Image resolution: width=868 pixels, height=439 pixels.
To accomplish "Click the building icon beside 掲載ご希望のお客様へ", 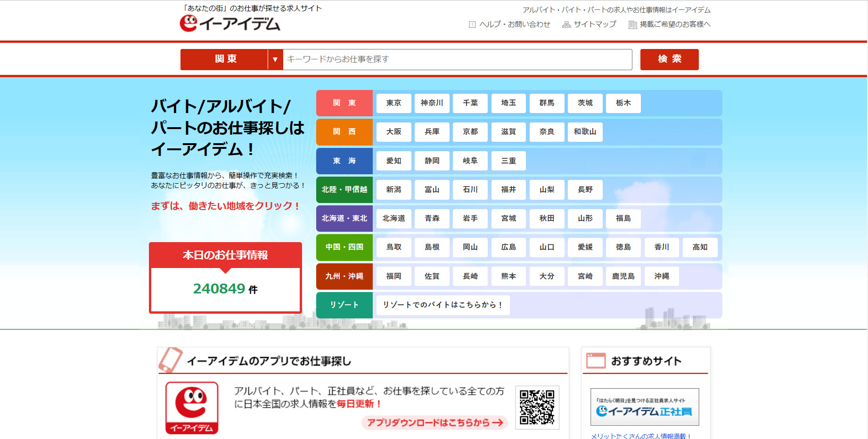I will point(632,24).
